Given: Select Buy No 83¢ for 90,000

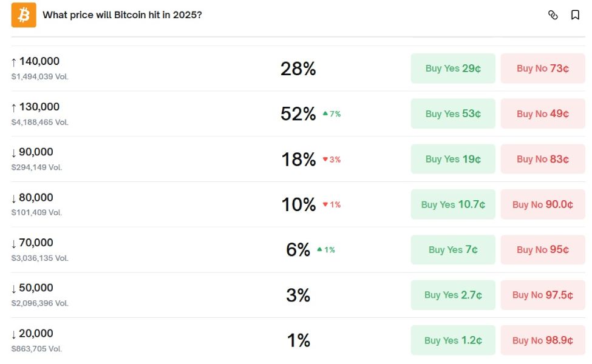Looking at the screenshot, I should point(543,159).
